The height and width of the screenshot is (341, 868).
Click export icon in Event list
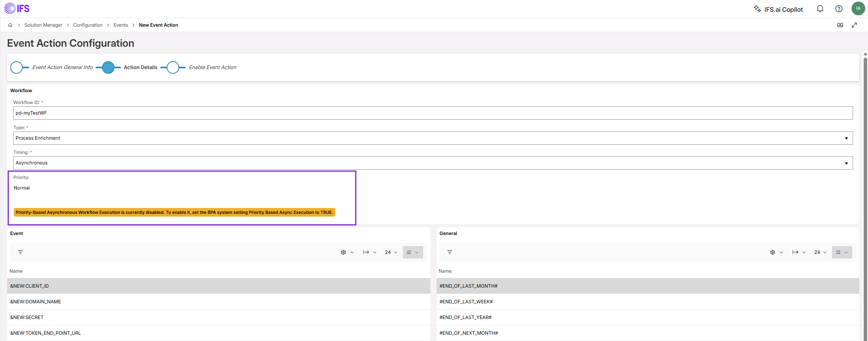point(366,252)
